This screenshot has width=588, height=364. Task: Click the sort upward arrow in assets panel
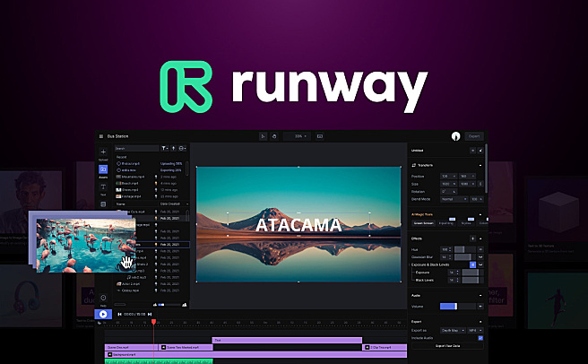tap(174, 148)
